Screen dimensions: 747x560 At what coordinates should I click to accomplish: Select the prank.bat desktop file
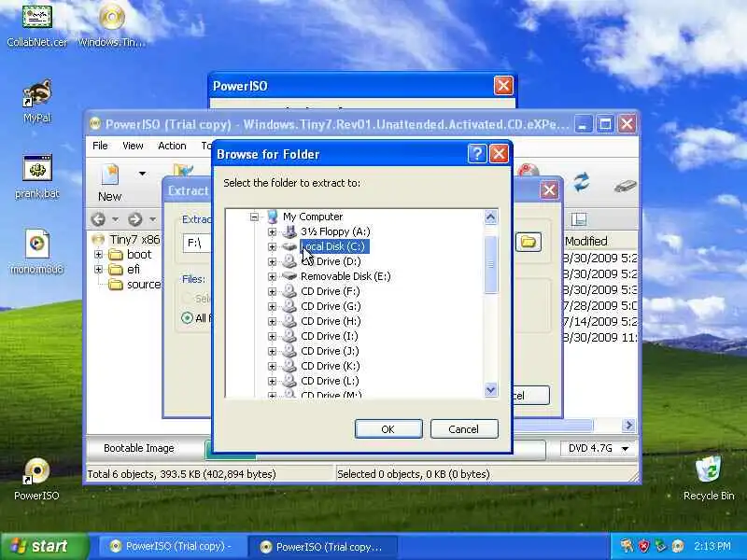(x=36, y=176)
